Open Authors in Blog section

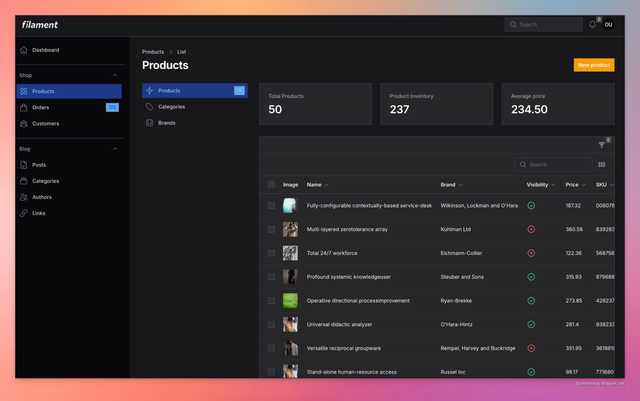pyautogui.click(x=69, y=197)
